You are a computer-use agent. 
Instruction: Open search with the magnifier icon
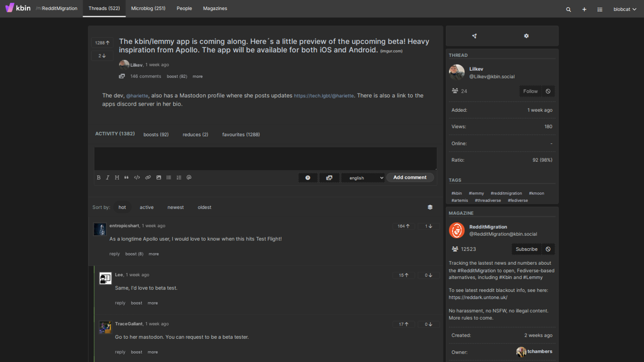[x=568, y=9]
